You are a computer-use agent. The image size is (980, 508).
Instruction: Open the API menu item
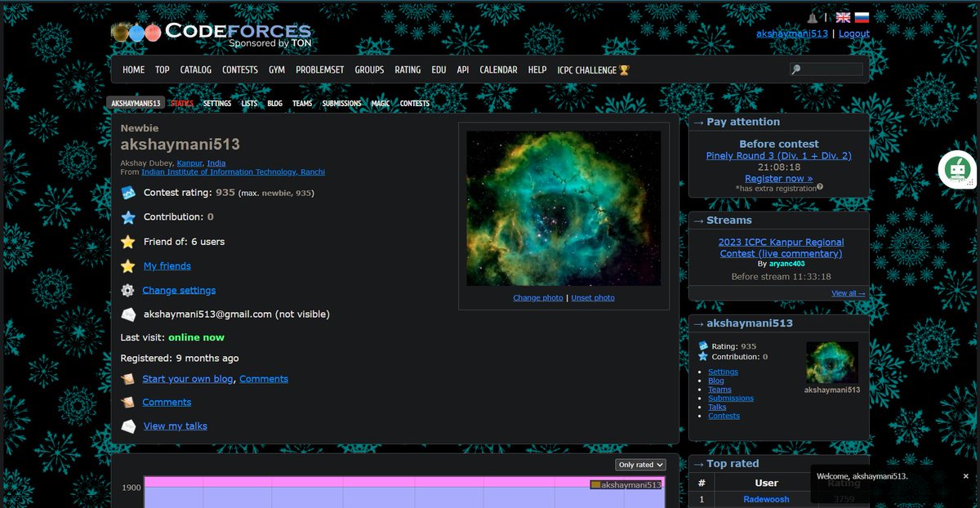tap(463, 70)
